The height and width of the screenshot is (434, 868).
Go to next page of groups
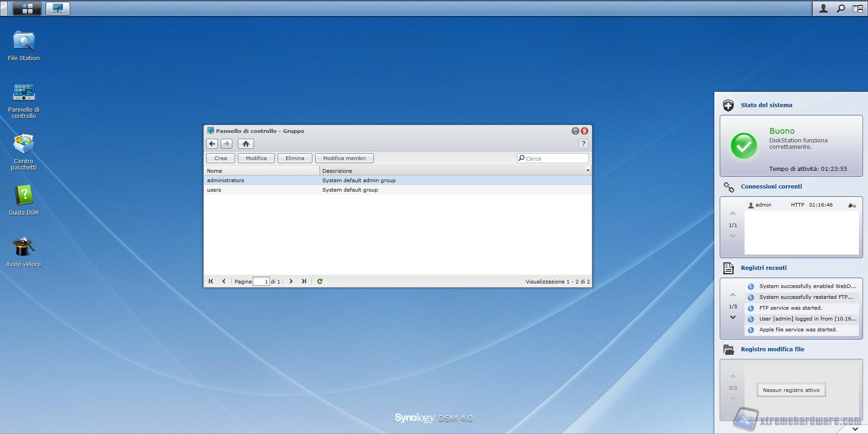click(291, 281)
